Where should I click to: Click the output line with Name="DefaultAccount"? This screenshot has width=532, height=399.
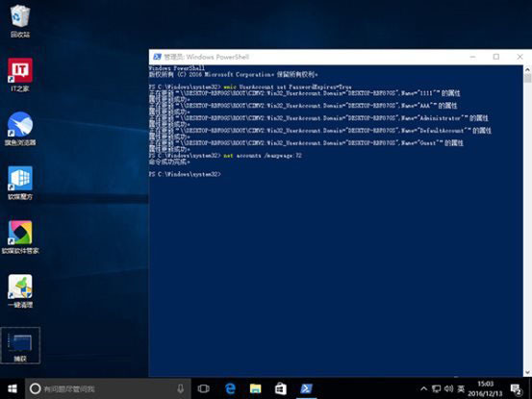tap(320, 131)
